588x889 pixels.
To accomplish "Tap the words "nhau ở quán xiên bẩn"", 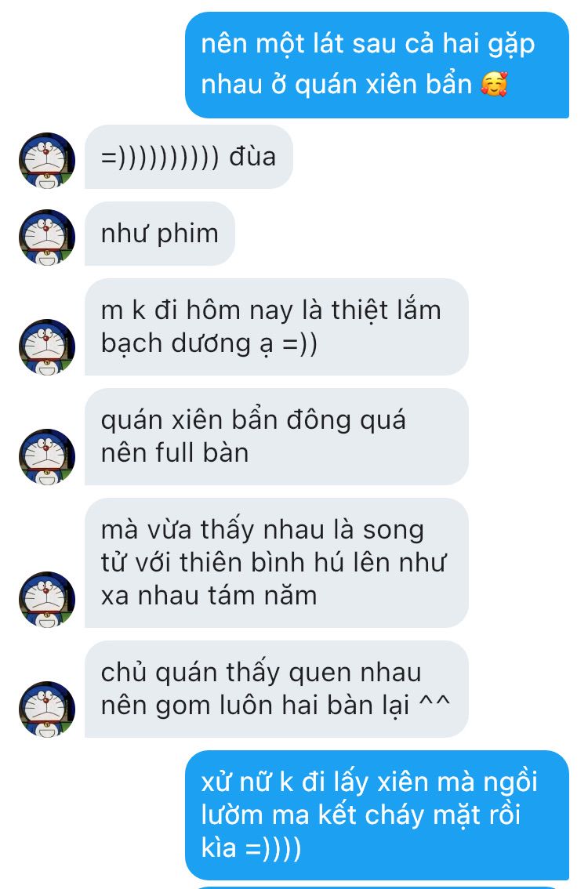I will (x=337, y=85).
